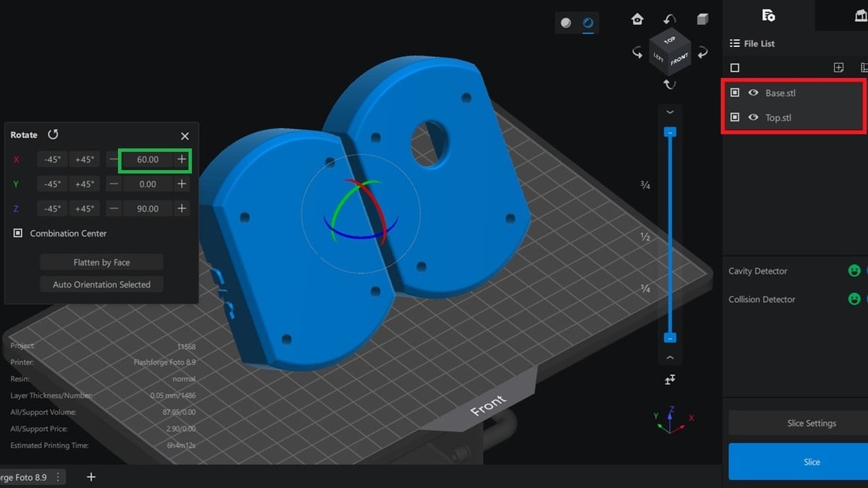Click the XYZ axis indicator
Screen dimensions: 868x488
(674, 420)
